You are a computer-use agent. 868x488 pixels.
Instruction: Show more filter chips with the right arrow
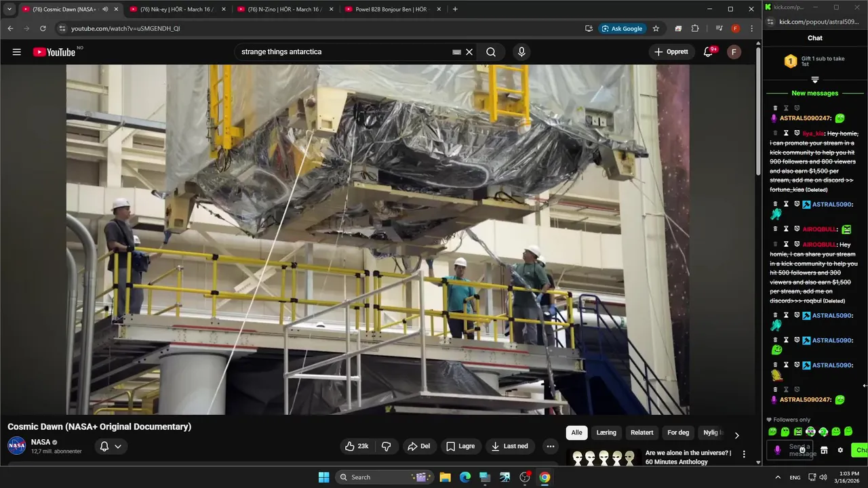point(736,435)
